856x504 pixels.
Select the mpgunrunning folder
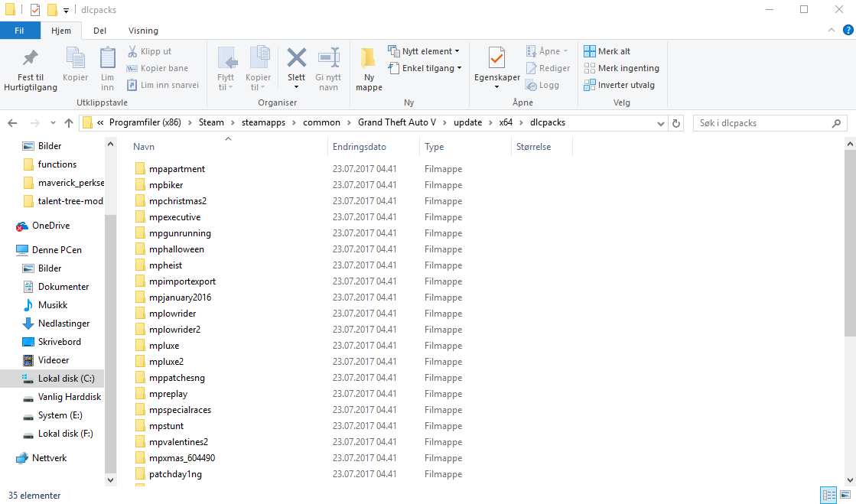click(x=181, y=233)
